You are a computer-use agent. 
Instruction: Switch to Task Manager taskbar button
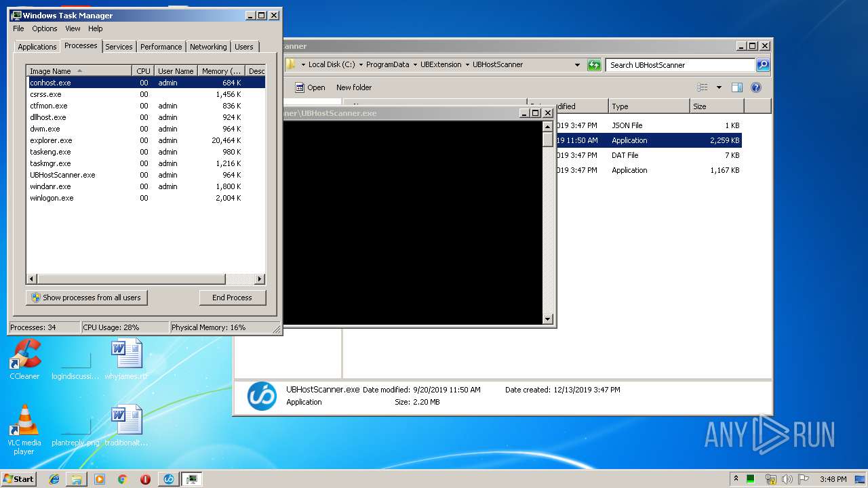[x=192, y=479]
